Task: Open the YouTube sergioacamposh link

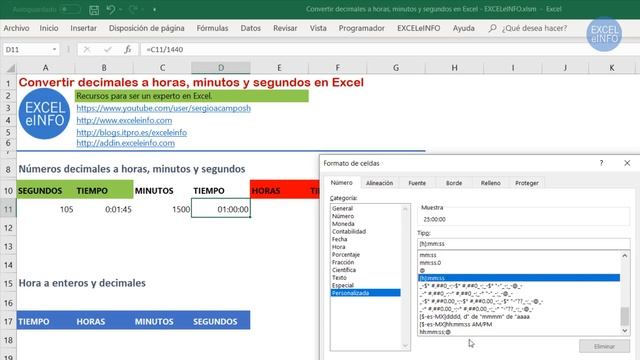Action: click(164, 108)
